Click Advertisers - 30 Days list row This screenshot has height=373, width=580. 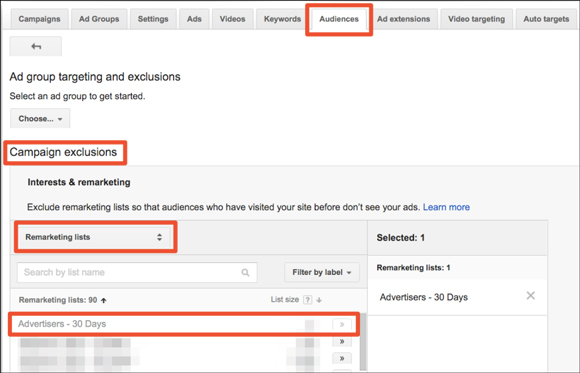coord(184,324)
